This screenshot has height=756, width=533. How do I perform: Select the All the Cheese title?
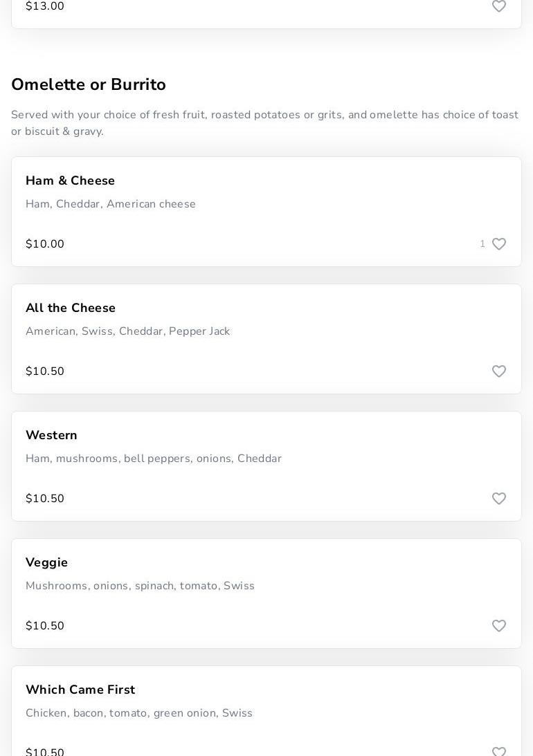[x=71, y=308]
